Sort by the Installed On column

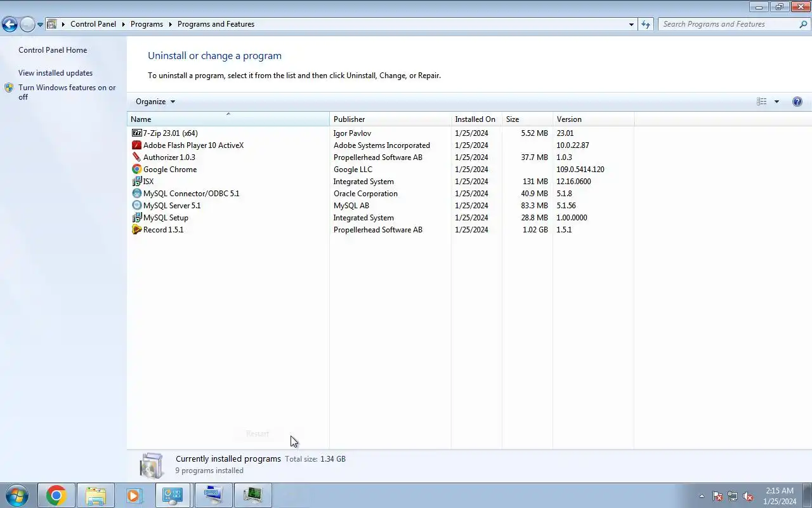pos(476,119)
